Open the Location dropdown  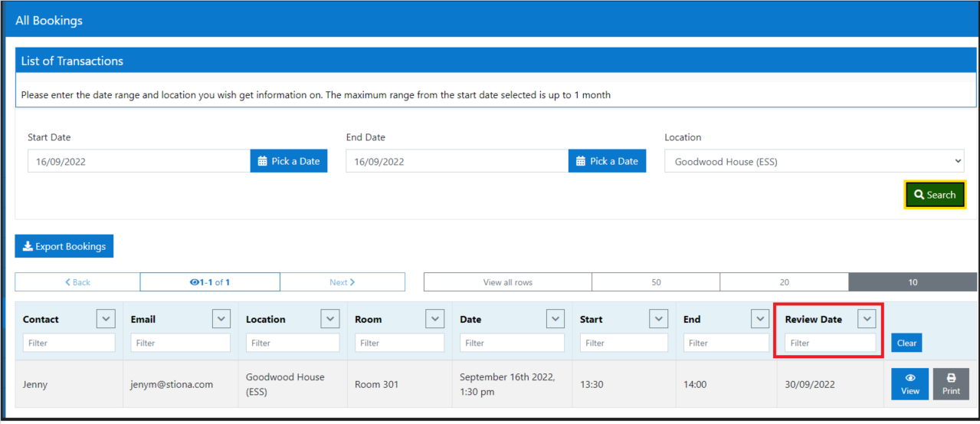tap(814, 161)
